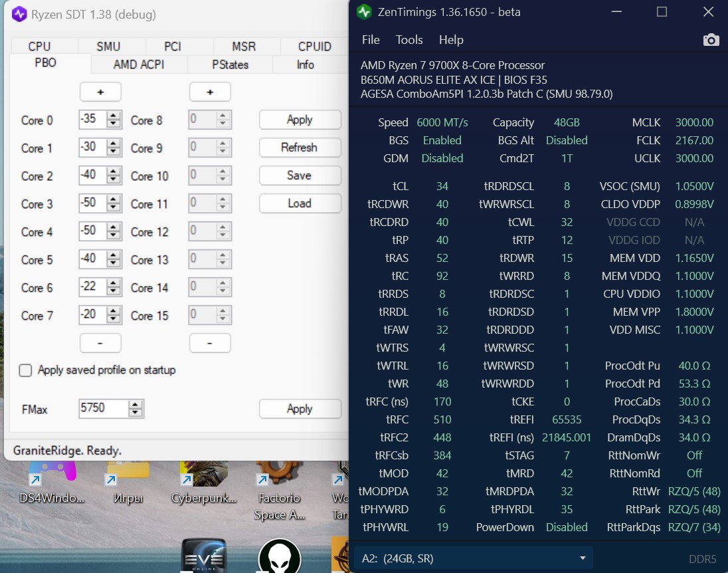Image resolution: width=728 pixels, height=573 pixels.
Task: Adjust the Core 4 offset stepper arrows
Action: pos(114,231)
